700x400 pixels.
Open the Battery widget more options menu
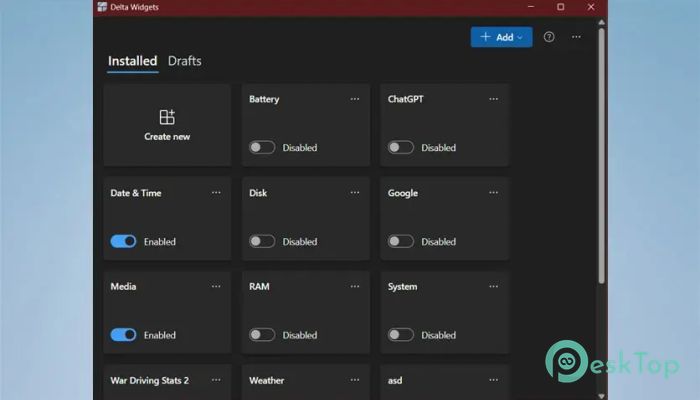tap(354, 99)
